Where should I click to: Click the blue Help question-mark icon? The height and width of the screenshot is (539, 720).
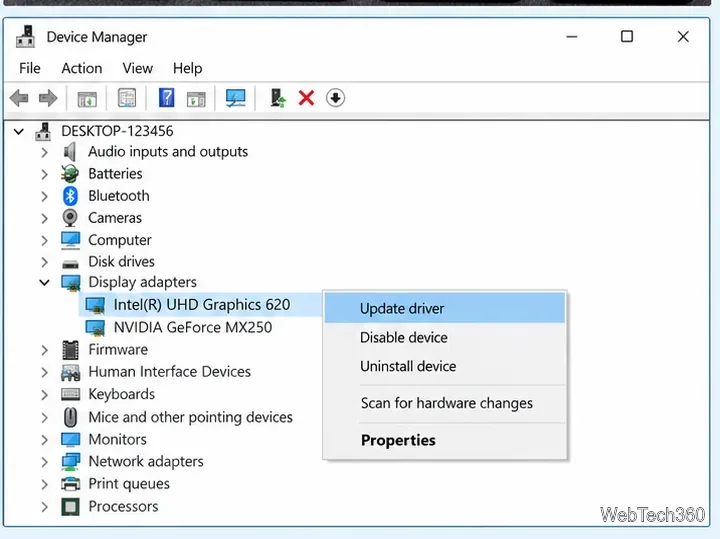coord(166,98)
